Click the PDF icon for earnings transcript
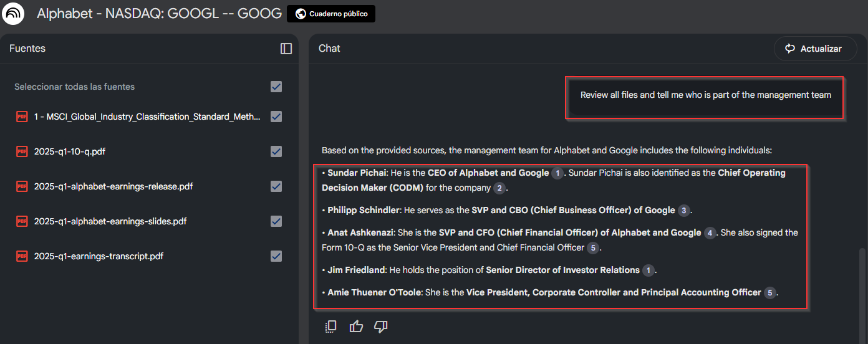This screenshot has height=344, width=868. point(22,256)
